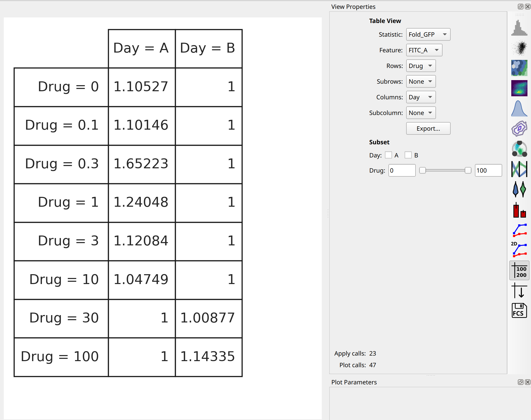Click the Drug = 100 row header

tap(61, 357)
